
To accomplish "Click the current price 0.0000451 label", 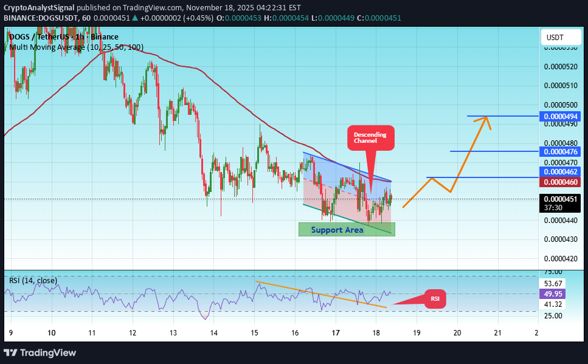I will (x=561, y=199).
